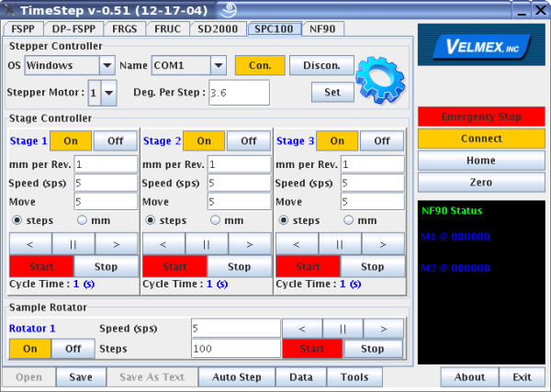Select mm radio for Stage 2

coord(215,220)
